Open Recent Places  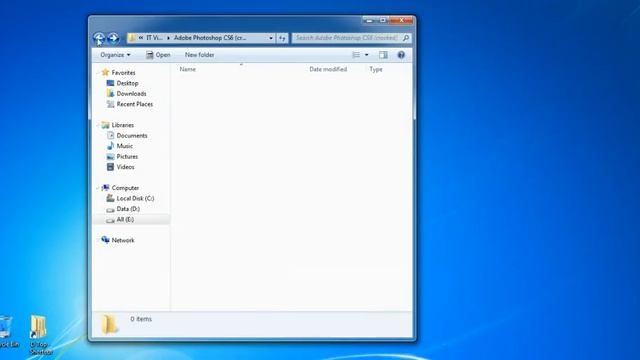(135, 104)
